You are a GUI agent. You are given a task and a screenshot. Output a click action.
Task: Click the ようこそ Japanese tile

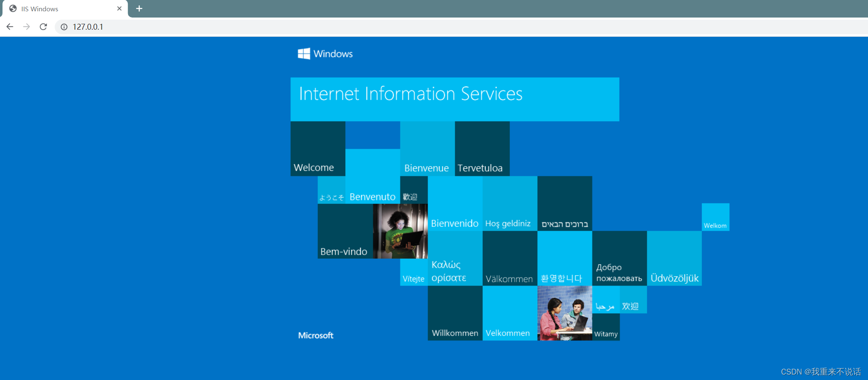coord(332,190)
